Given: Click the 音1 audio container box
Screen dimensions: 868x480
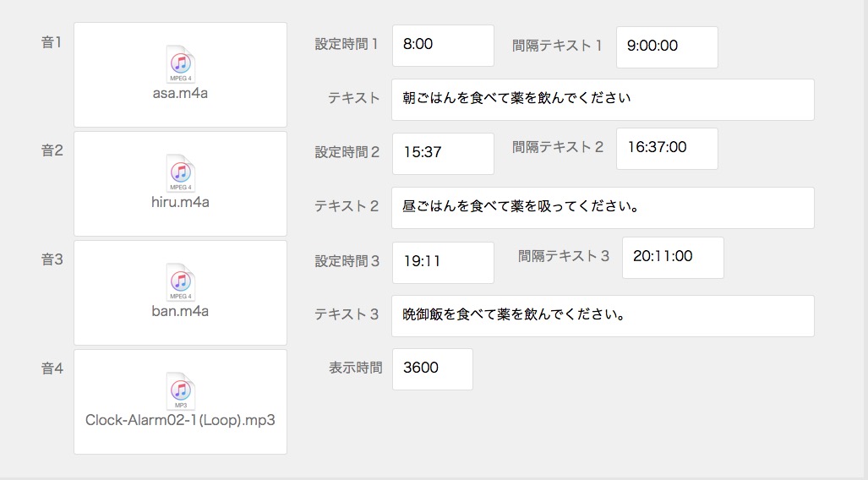Looking at the screenshot, I should 181,74.
